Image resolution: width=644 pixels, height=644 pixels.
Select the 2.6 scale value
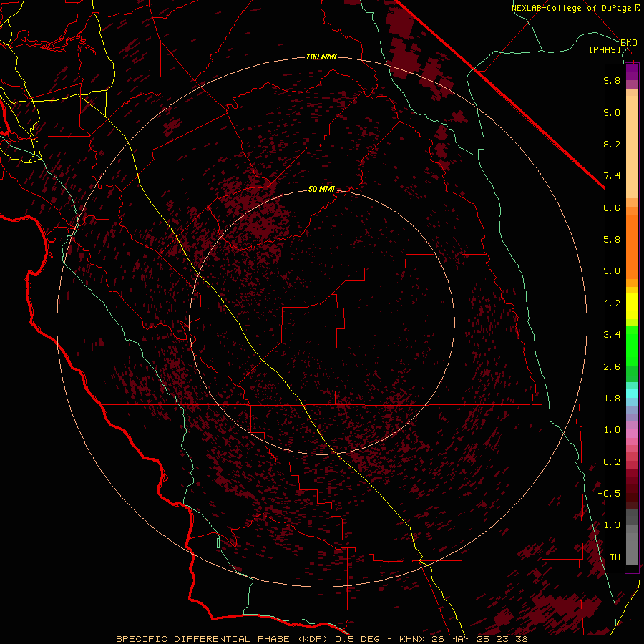click(612, 367)
